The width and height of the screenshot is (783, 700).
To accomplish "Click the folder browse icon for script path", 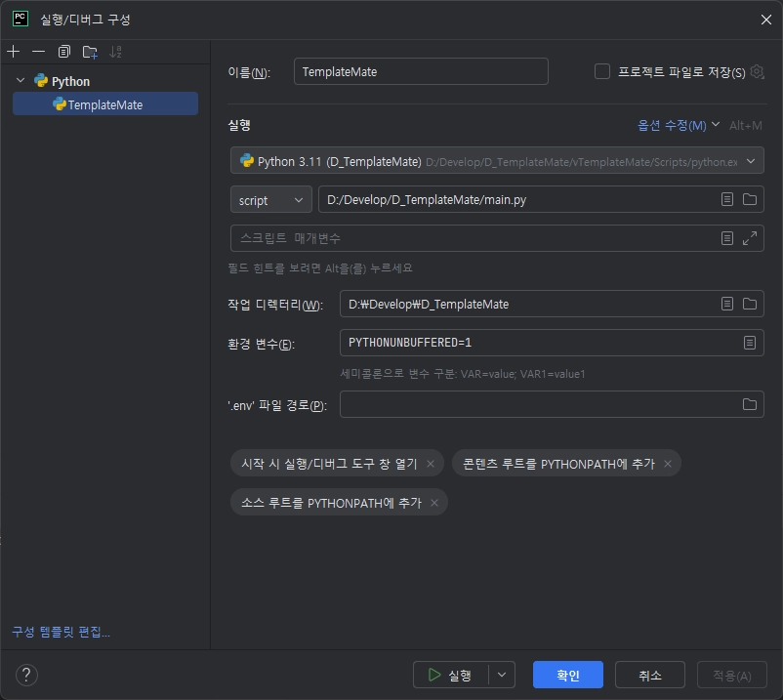I will pyautogui.click(x=750, y=199).
